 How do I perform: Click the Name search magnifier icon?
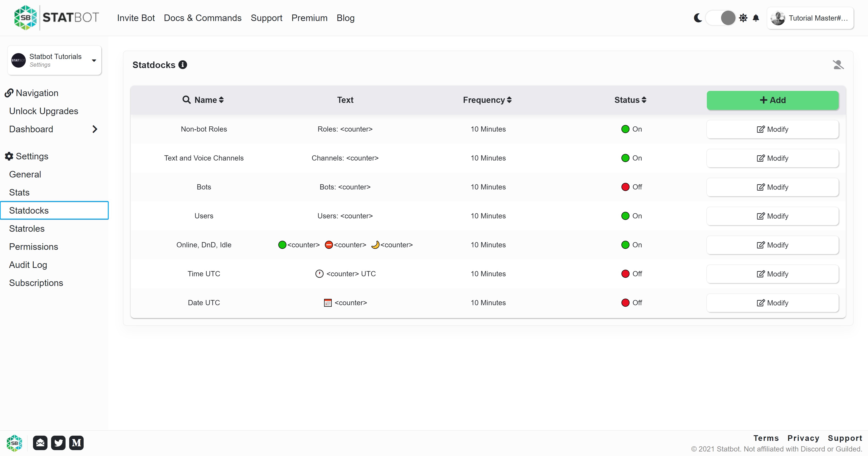tap(186, 100)
